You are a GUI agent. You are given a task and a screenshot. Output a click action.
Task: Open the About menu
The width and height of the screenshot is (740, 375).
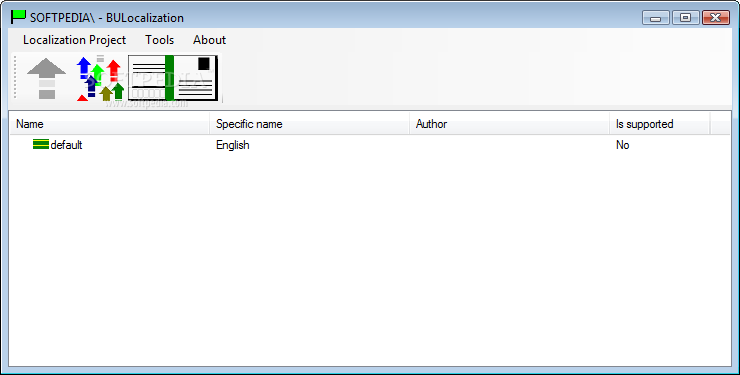click(209, 40)
